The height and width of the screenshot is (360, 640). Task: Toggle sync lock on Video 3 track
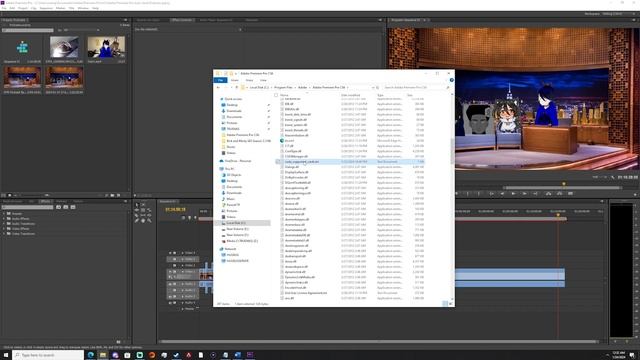coord(175,259)
